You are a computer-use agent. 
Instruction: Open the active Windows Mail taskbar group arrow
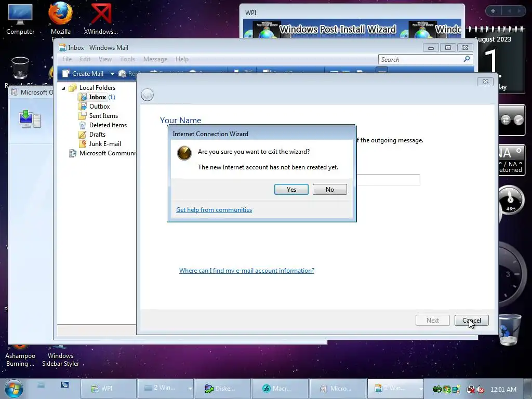click(x=421, y=389)
